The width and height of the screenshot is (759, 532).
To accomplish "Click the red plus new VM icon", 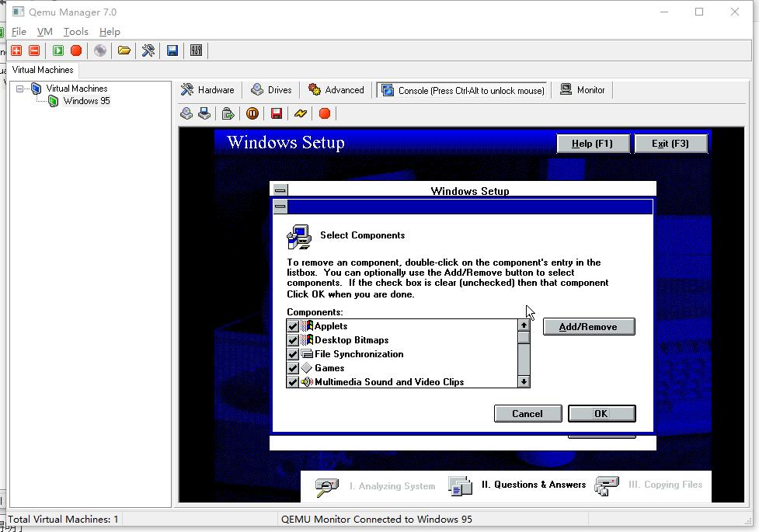I will 16,50.
